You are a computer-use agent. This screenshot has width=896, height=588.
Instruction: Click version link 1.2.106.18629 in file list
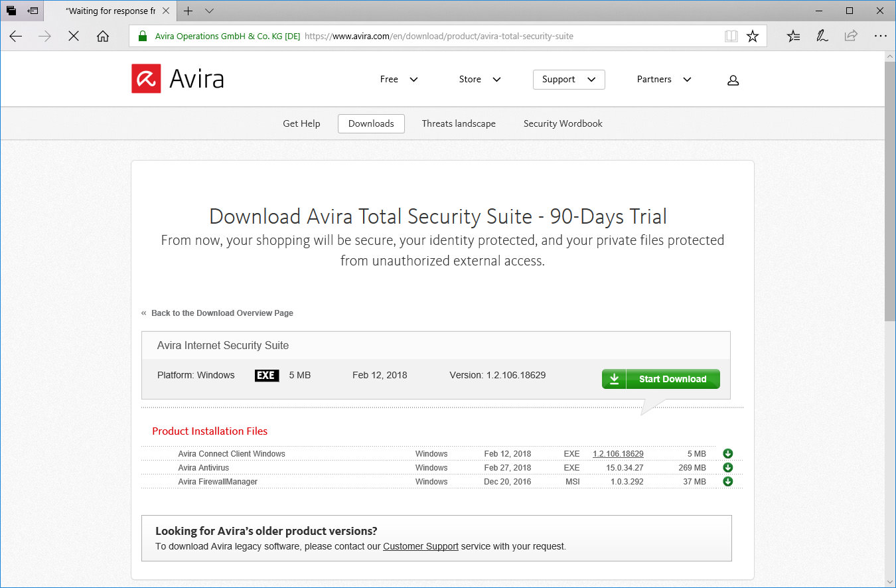(x=618, y=454)
